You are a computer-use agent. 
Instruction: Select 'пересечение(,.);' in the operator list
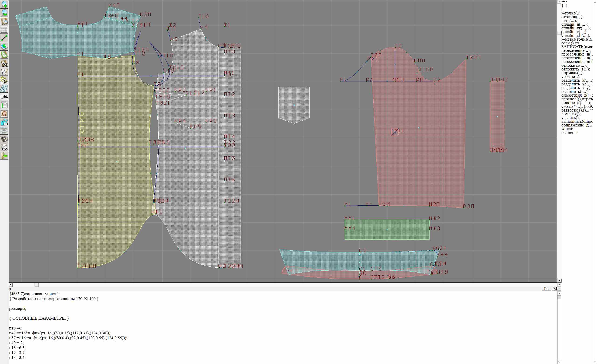click(x=576, y=50)
